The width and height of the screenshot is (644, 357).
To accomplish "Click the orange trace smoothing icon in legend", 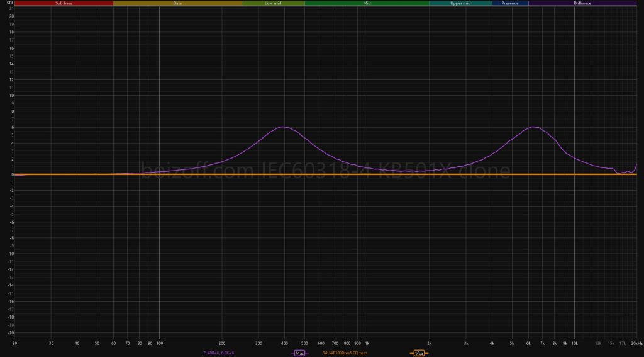I will click(418, 353).
